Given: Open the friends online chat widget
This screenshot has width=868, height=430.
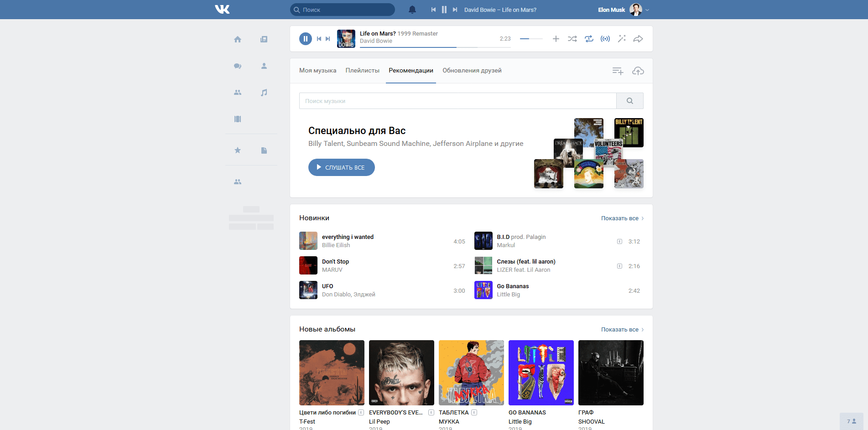Looking at the screenshot, I should coord(852,421).
